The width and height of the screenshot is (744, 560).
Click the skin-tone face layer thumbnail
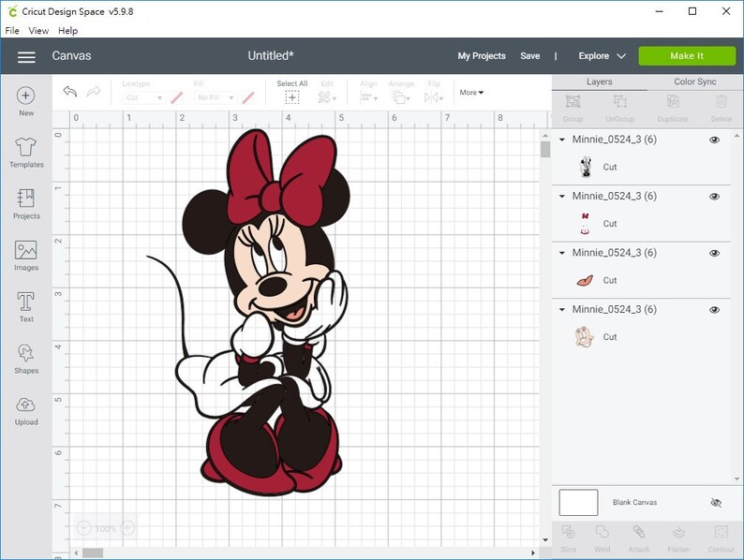584,337
